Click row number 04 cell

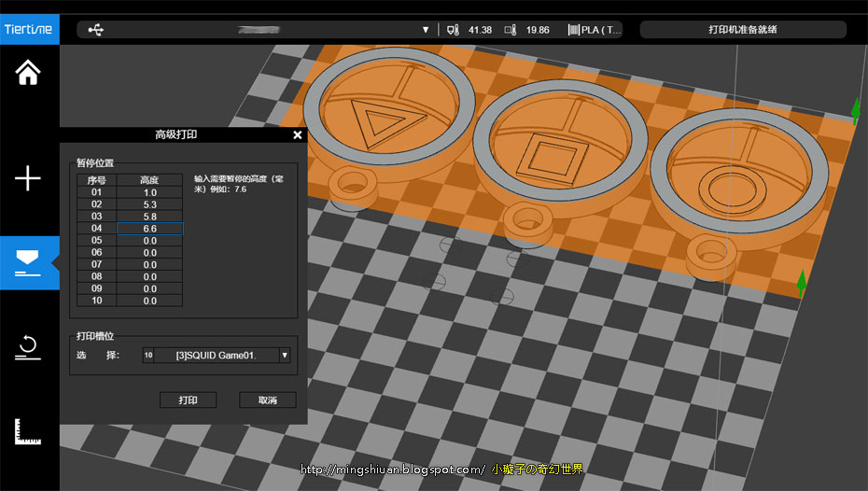[x=96, y=228]
